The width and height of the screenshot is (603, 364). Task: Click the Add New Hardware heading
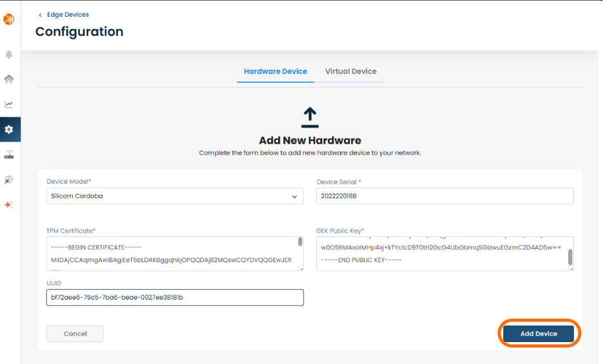click(310, 140)
